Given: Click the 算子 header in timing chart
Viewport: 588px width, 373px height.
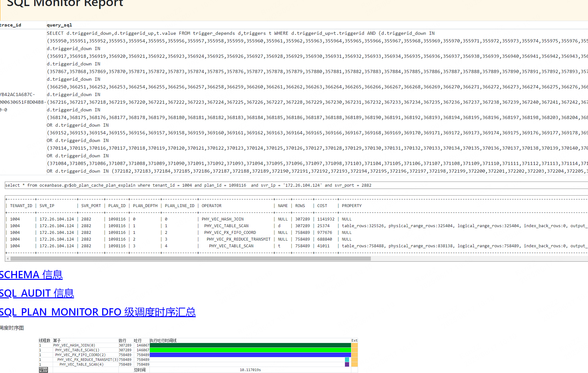Looking at the screenshot, I should [x=57, y=340].
